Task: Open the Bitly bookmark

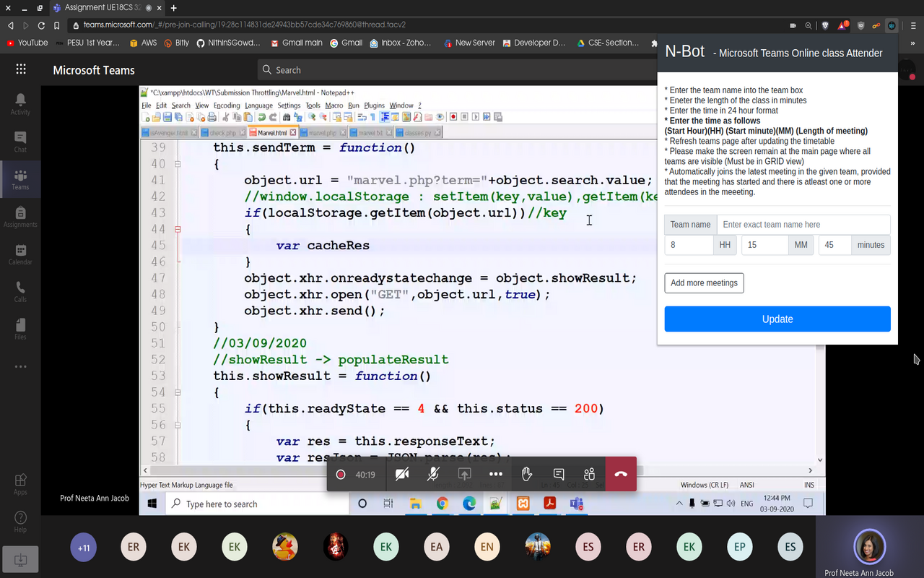Action: coord(176,43)
